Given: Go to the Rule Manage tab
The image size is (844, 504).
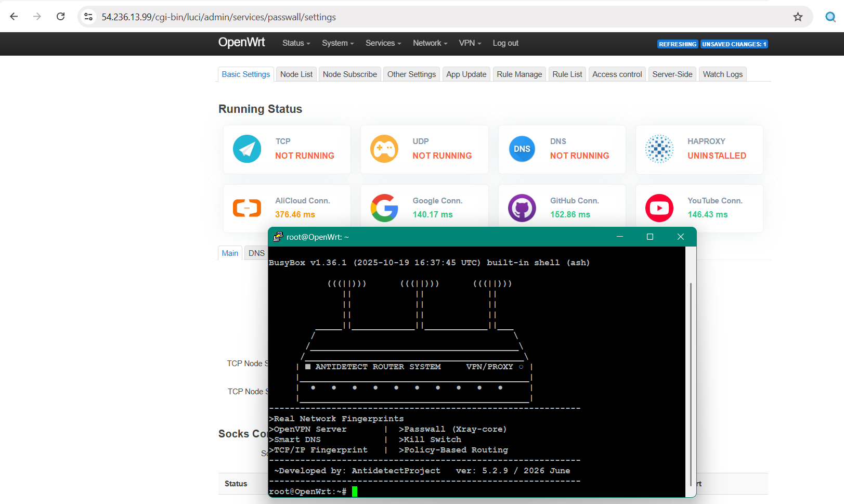Looking at the screenshot, I should click(x=520, y=74).
